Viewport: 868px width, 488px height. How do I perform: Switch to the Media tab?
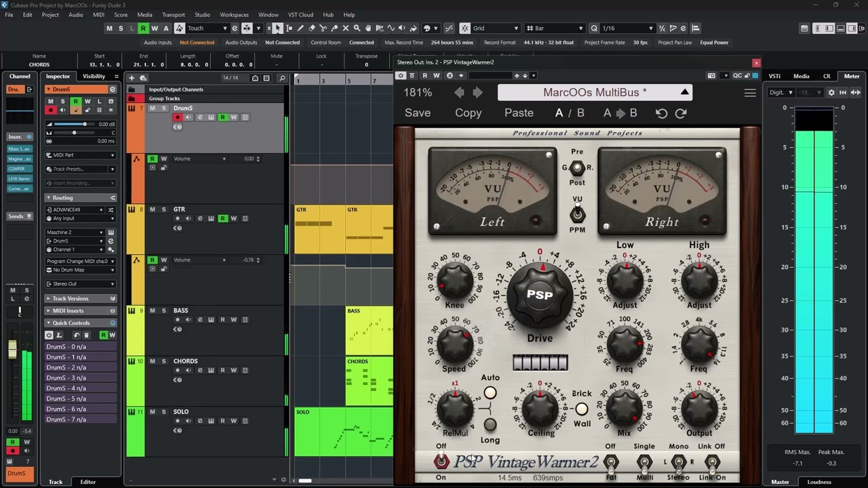tap(801, 77)
